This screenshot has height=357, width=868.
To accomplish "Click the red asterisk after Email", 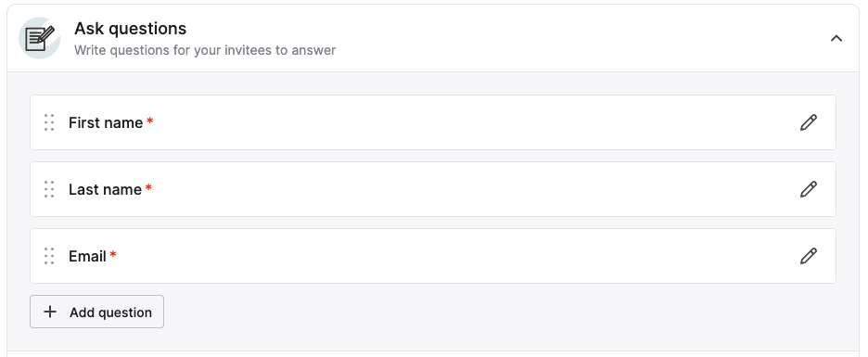I will tap(113, 255).
